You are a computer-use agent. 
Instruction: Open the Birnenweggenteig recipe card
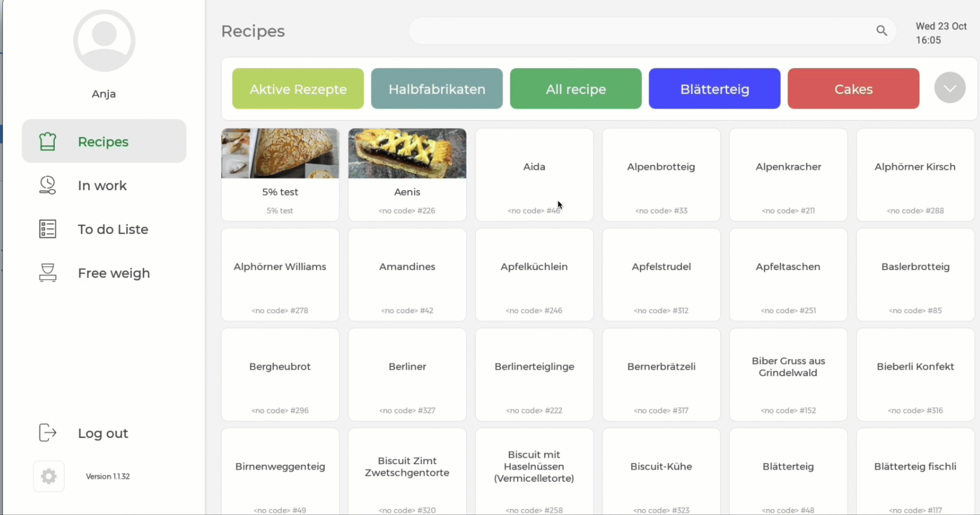pyautogui.click(x=280, y=472)
